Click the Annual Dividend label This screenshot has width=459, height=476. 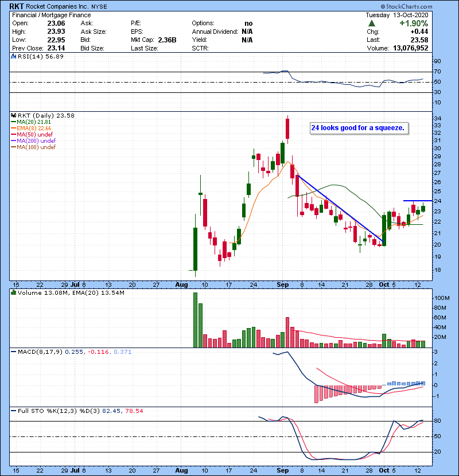pyautogui.click(x=215, y=32)
